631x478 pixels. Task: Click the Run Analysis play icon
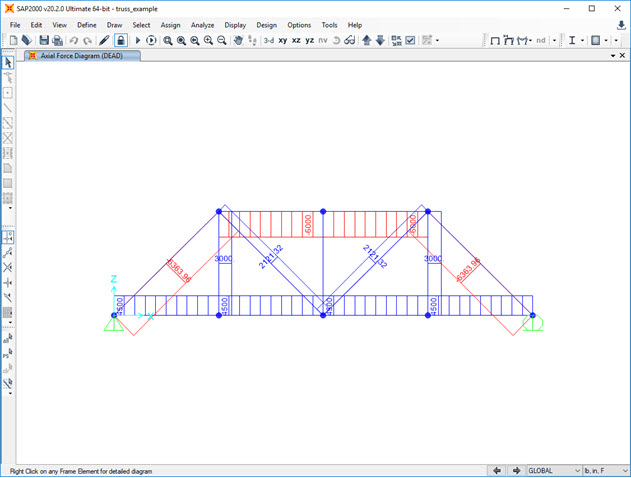(138, 40)
